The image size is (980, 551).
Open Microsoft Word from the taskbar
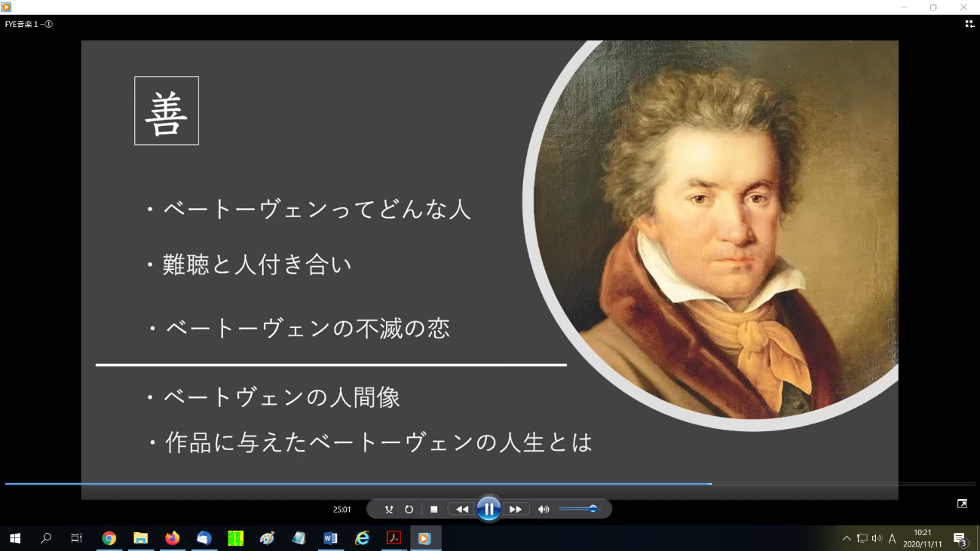330,538
